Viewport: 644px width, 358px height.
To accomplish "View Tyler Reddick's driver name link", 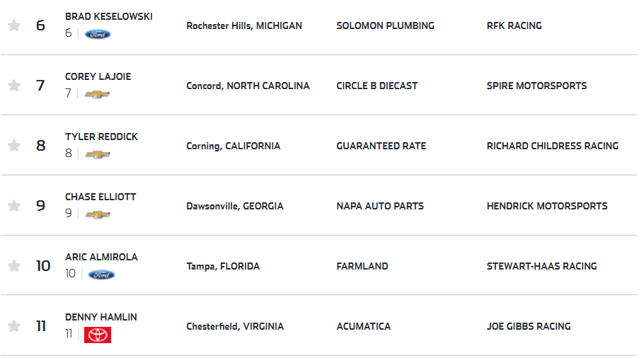I will point(101,137).
